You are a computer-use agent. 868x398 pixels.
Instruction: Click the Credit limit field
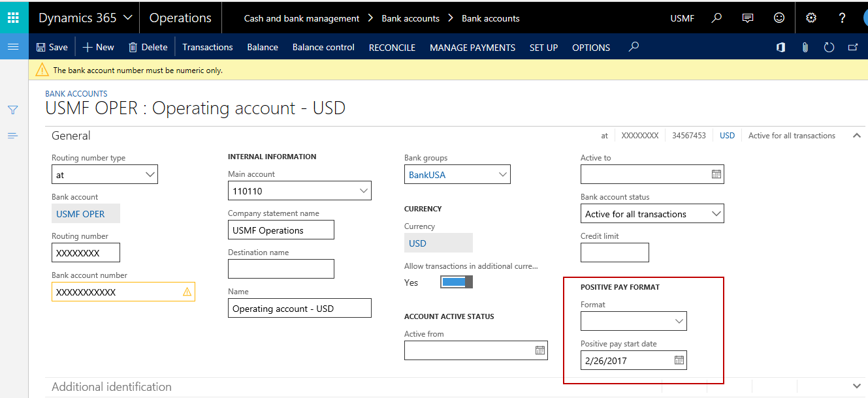[x=615, y=253]
